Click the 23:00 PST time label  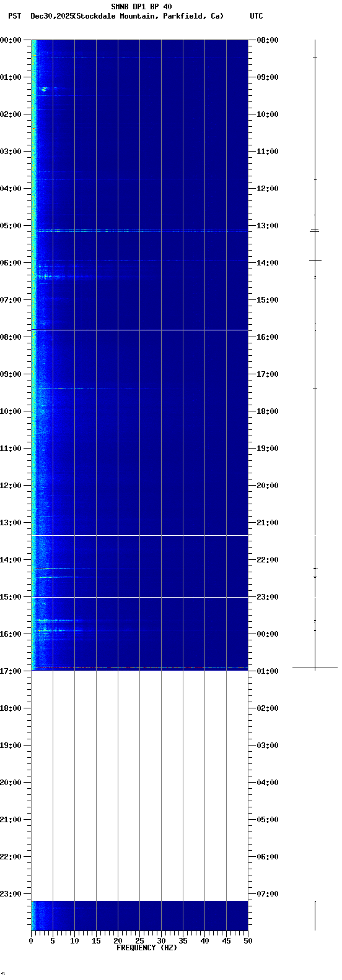click(x=11, y=894)
